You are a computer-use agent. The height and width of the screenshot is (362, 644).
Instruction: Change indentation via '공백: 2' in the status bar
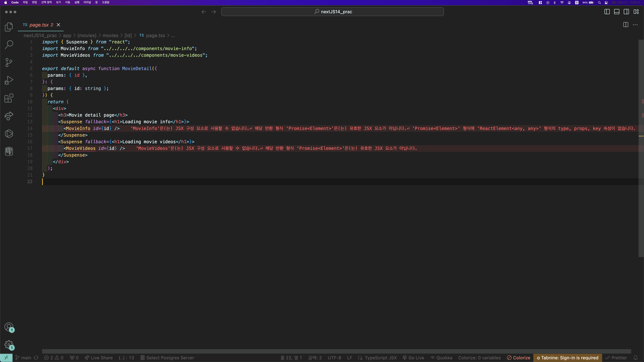(x=315, y=358)
